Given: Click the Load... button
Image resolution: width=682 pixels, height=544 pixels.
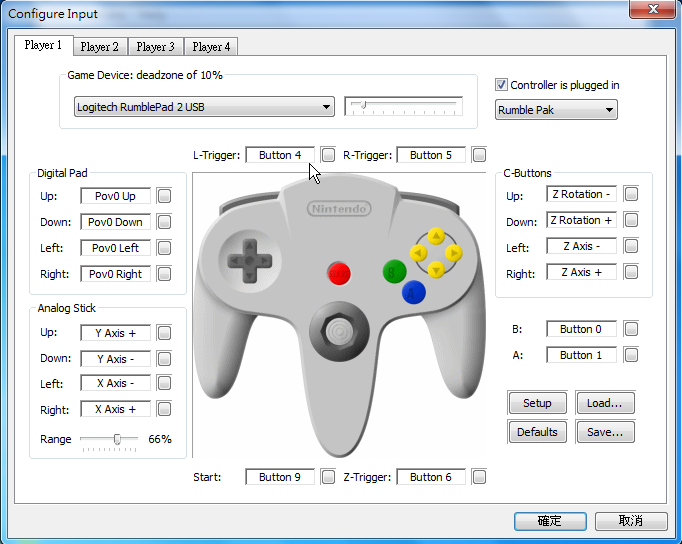Looking at the screenshot, I should point(605,403).
